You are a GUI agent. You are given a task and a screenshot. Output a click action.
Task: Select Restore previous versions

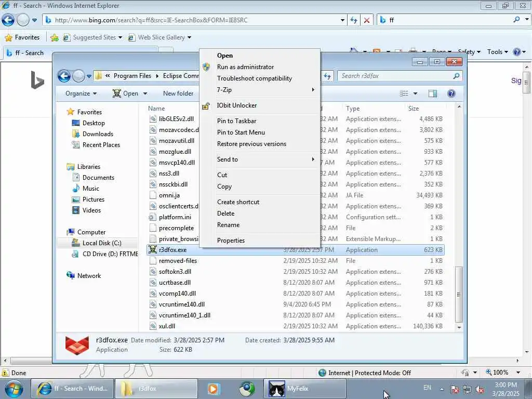(251, 144)
